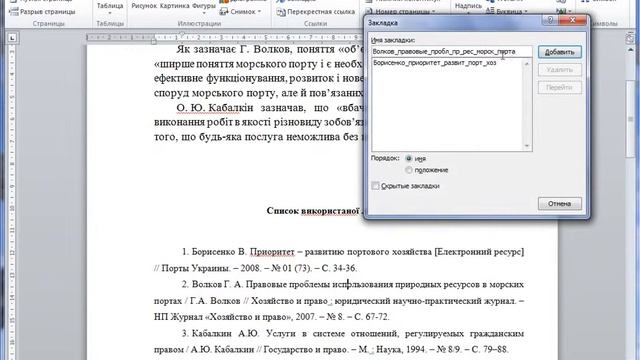
Task: Close the Закладка dialog with the red X
Action: 572,20
